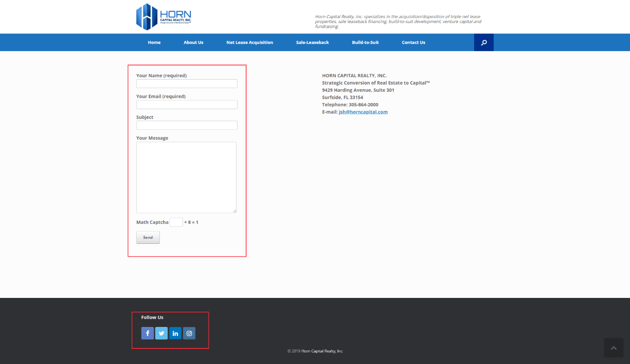Open the Net Lease Acquisition menu item
630x364 pixels.
(x=250, y=43)
